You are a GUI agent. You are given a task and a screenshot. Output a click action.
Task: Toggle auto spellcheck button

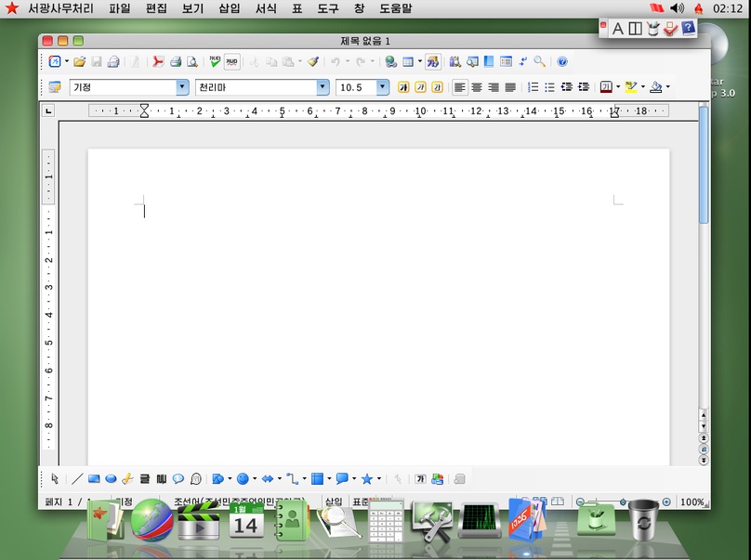click(x=231, y=61)
